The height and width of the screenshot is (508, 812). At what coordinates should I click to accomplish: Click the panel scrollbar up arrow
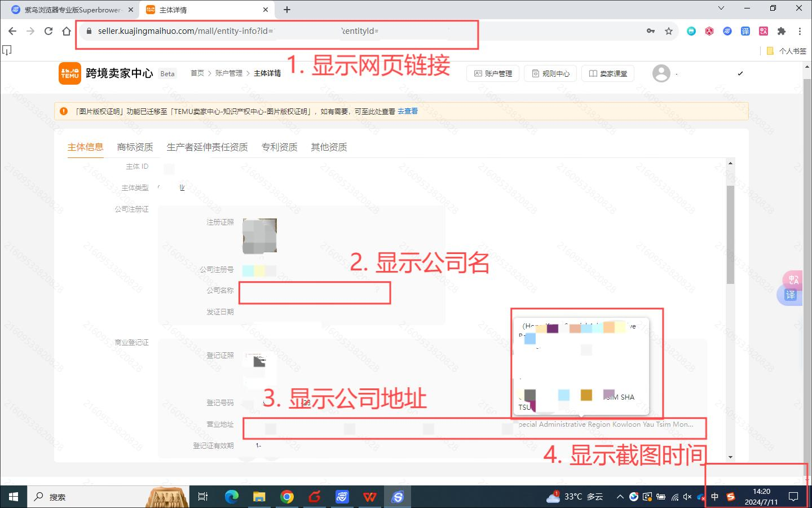731,163
